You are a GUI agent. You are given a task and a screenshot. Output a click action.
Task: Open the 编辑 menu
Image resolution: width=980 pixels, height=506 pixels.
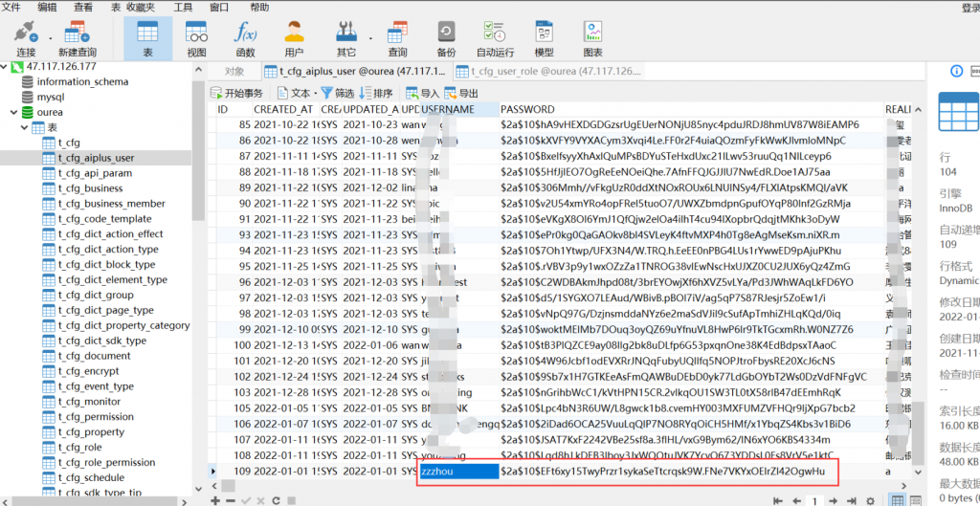47,7
